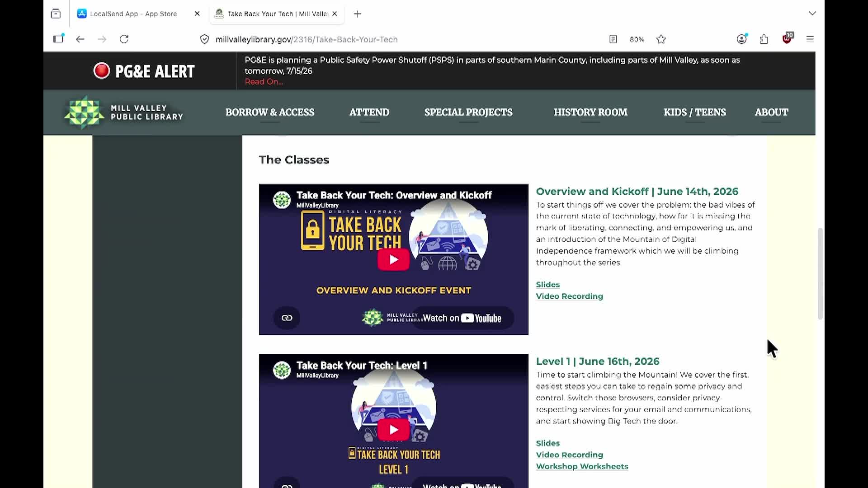Image resolution: width=868 pixels, height=488 pixels.
Task: Expand the list all tabs chevron
Action: [812, 14]
